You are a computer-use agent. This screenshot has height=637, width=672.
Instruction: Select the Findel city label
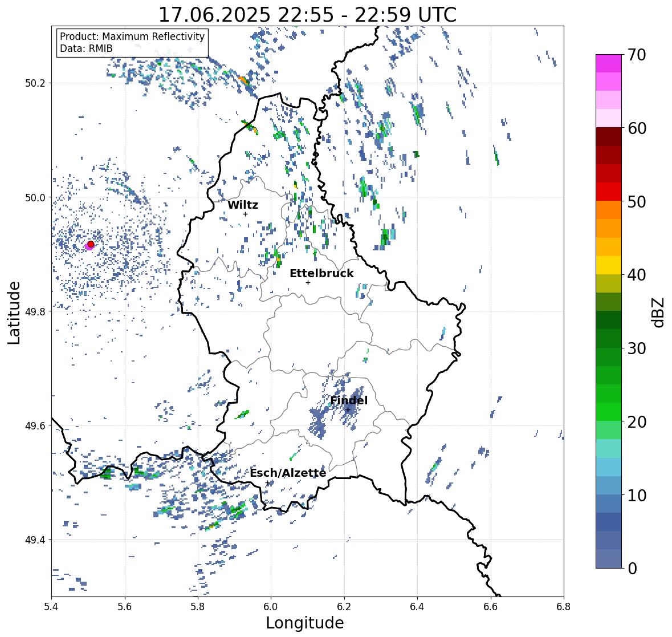coord(349,400)
